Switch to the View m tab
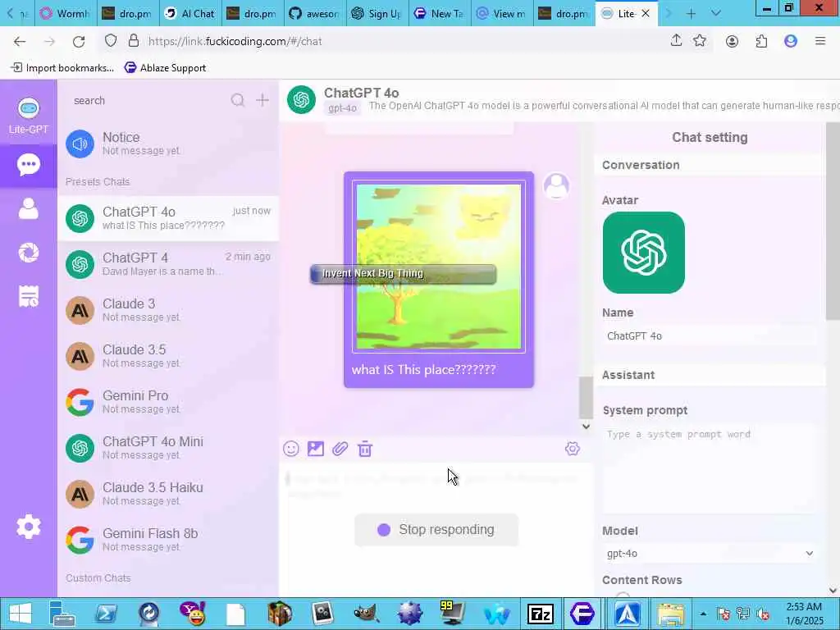Screen dimensions: 840x630 pos(501,13)
